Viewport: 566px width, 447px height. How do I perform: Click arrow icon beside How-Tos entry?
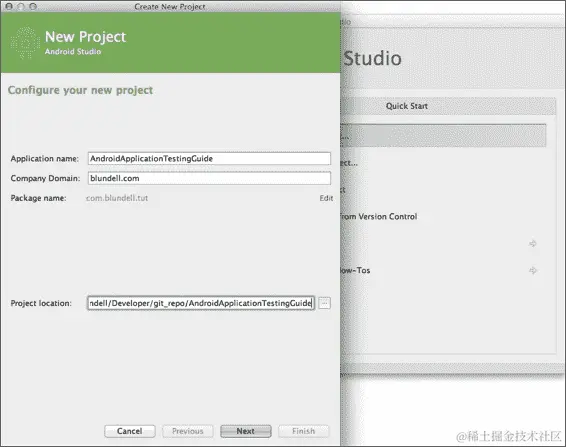point(533,270)
